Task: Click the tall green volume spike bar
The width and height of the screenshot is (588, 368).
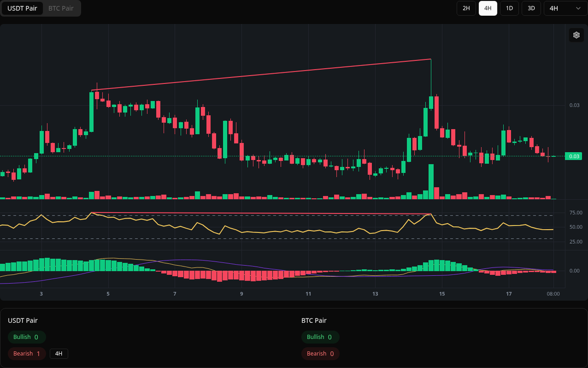Action: point(431,182)
